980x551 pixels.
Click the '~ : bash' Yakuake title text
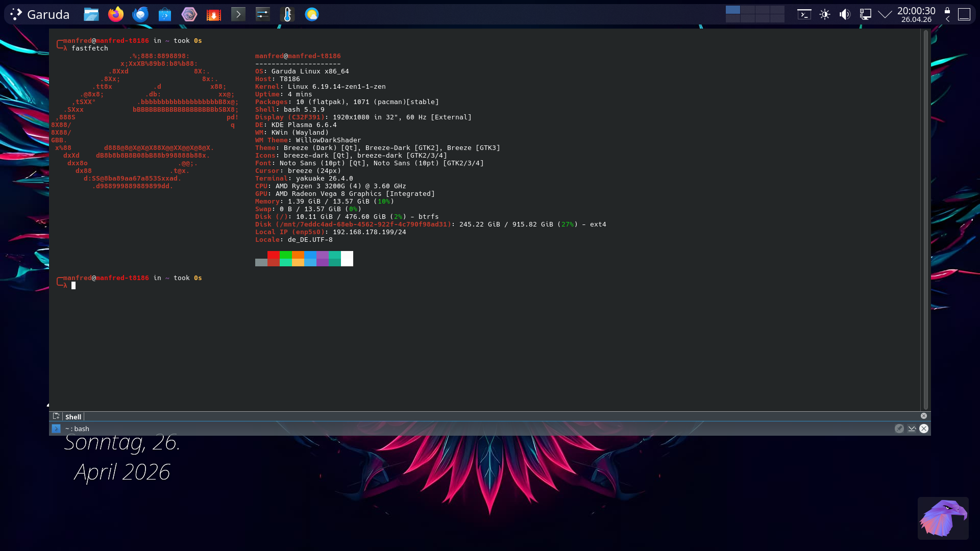77,429
